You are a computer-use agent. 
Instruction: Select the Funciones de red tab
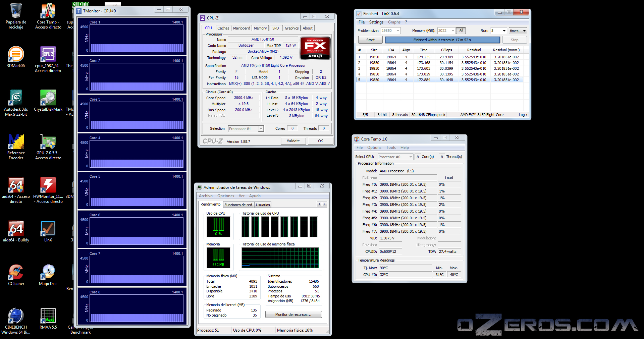coord(238,205)
